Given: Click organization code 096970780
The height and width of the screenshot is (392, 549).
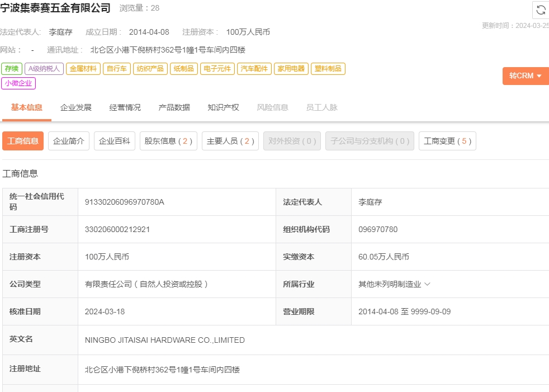Looking at the screenshot, I should (x=378, y=229).
